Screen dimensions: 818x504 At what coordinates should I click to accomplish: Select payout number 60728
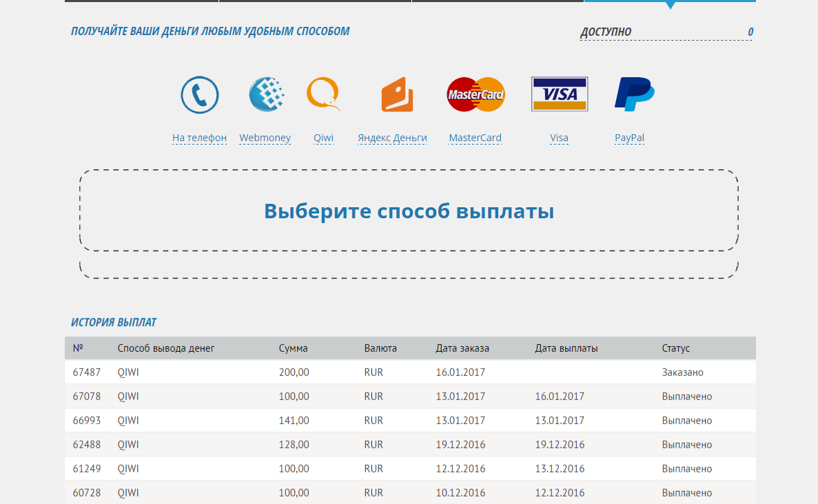[87, 492]
